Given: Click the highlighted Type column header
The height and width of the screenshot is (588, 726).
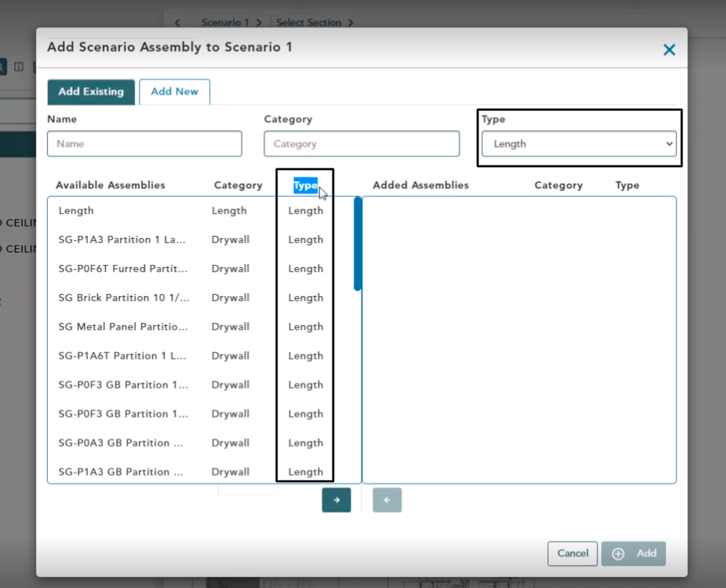Looking at the screenshot, I should point(305,186).
